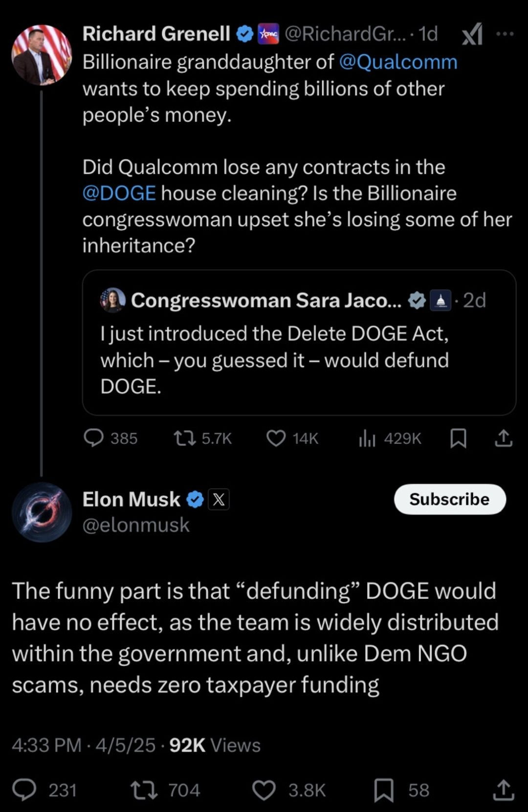Like Elon Musk's post

pyautogui.click(x=264, y=790)
